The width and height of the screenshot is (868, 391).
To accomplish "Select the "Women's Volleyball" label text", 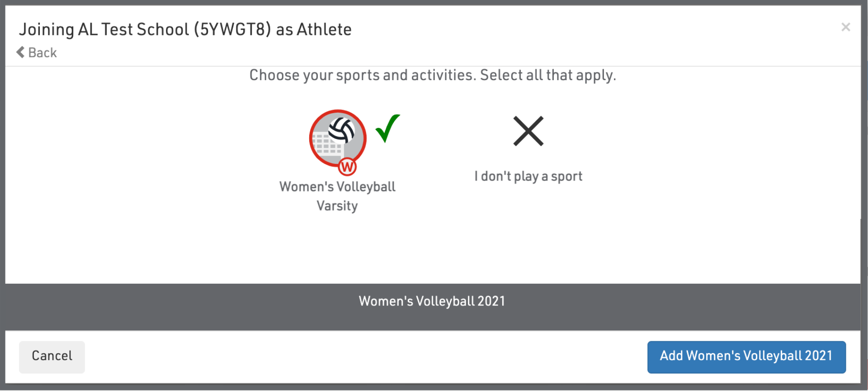I will [337, 186].
